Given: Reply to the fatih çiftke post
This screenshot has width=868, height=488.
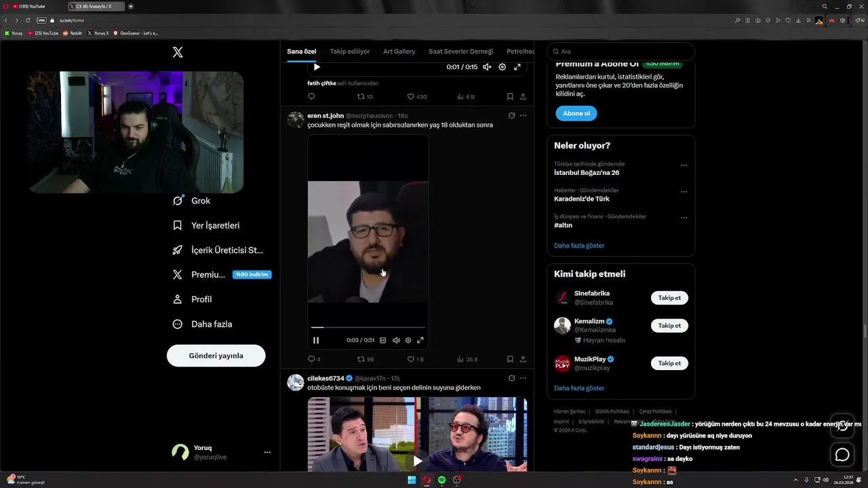Looking at the screenshot, I should [x=311, y=96].
